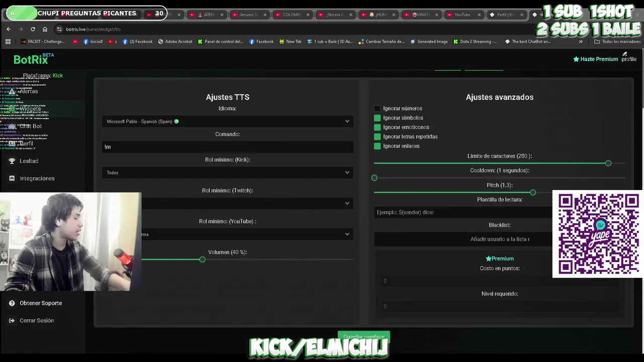Viewport: 644px width, 362px height.
Task: Select Cerrar Sesión in the sidebar
Action: coord(37,321)
